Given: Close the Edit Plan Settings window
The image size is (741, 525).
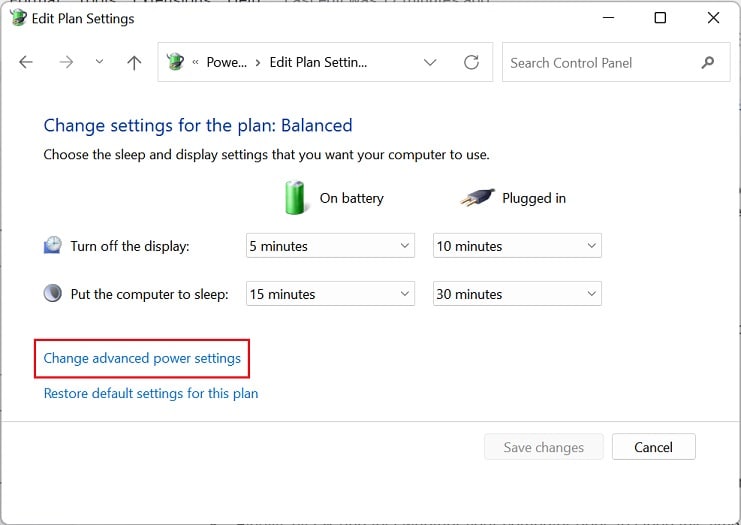Looking at the screenshot, I should click(x=714, y=18).
